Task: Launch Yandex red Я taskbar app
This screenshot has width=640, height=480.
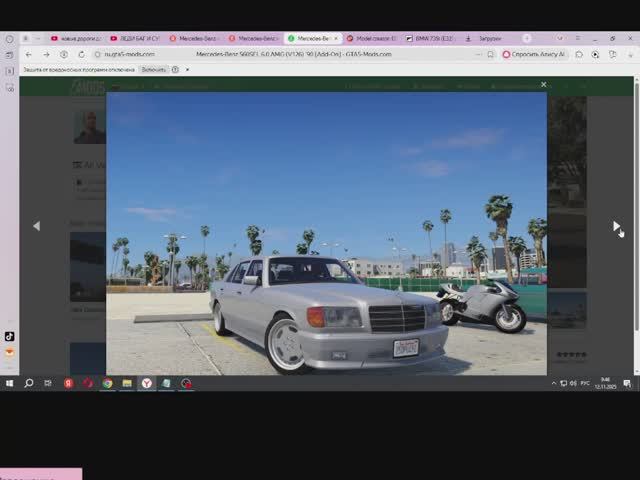Action: point(69,383)
